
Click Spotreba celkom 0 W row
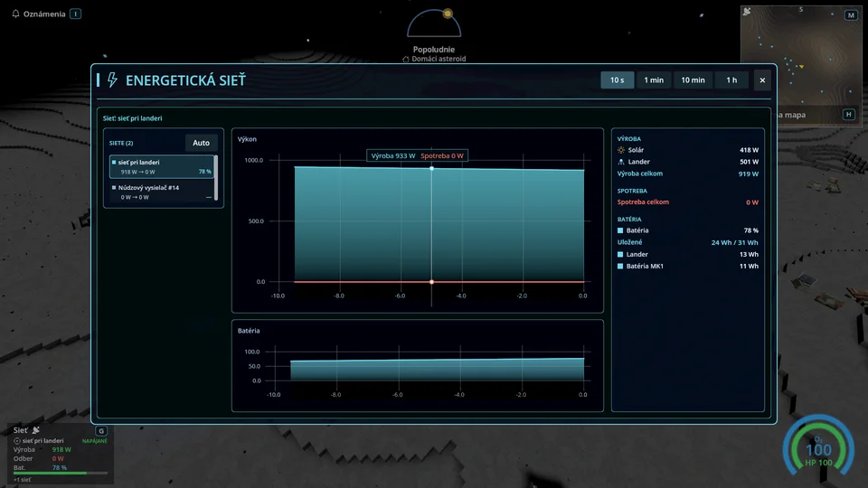click(687, 202)
